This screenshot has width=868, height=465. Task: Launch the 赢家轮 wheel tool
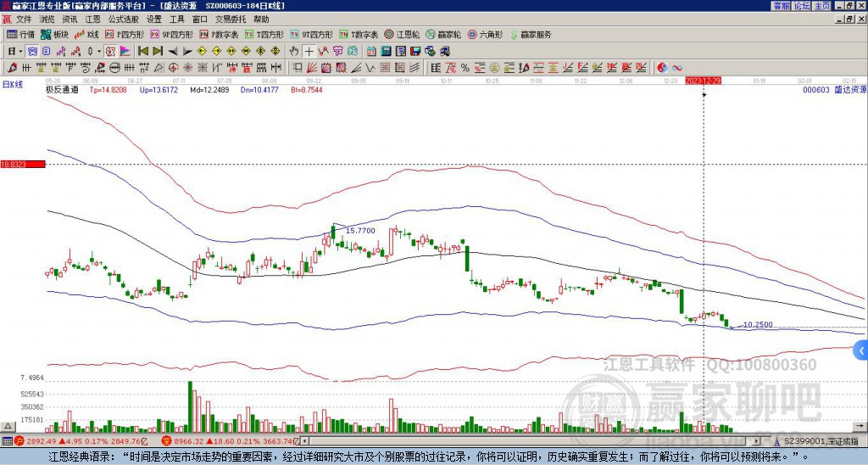coord(443,34)
